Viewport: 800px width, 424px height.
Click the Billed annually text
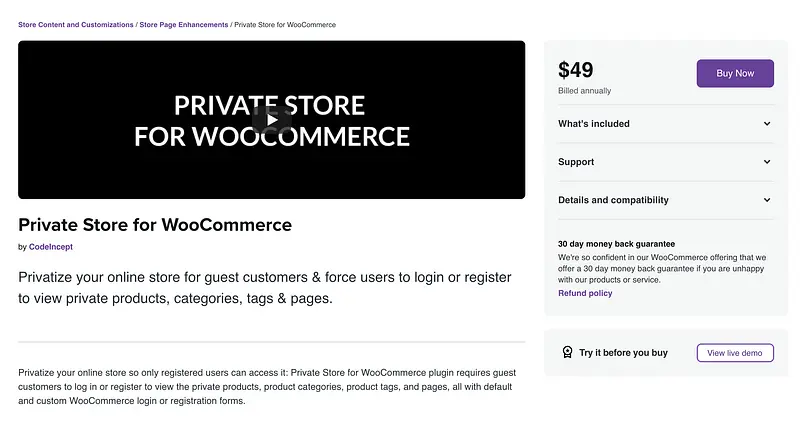click(x=585, y=91)
